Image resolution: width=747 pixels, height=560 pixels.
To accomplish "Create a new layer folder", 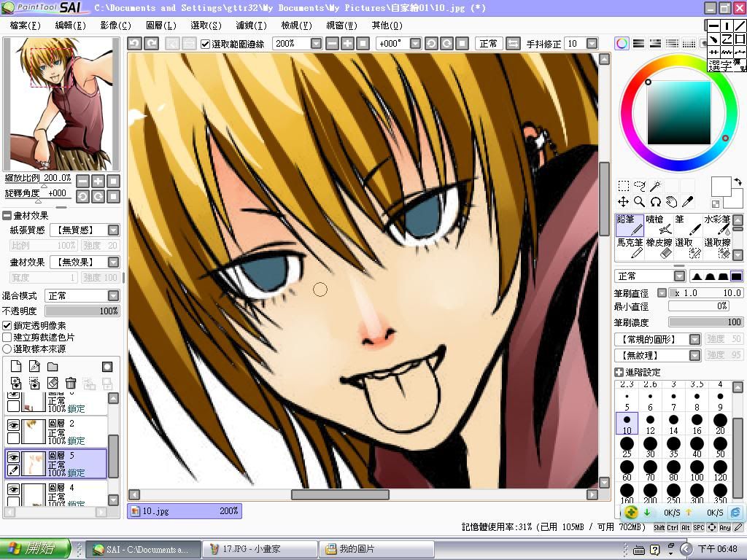I will 53,366.
